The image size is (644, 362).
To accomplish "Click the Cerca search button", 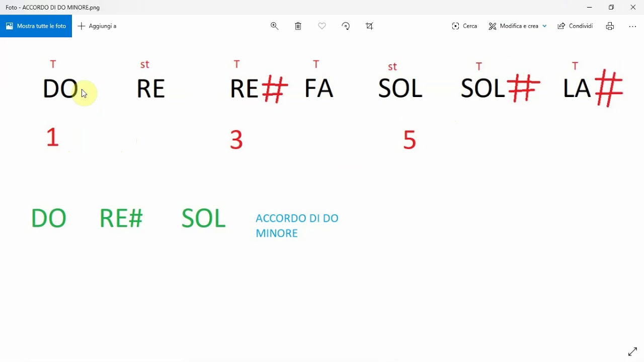I will 464,26.
